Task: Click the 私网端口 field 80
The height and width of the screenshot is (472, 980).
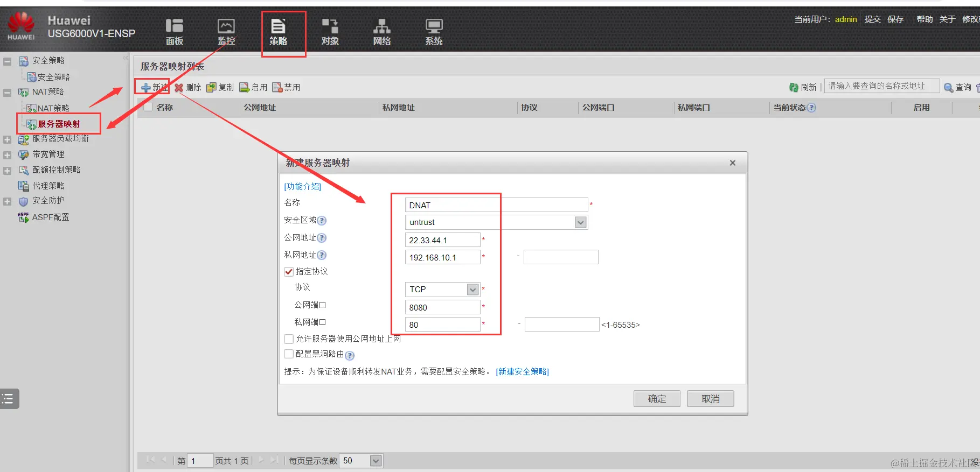Action: (442, 325)
